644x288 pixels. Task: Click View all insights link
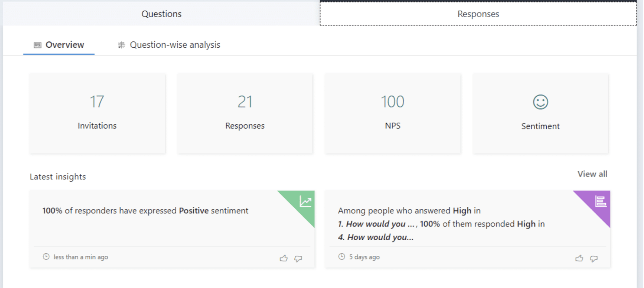[x=592, y=174]
